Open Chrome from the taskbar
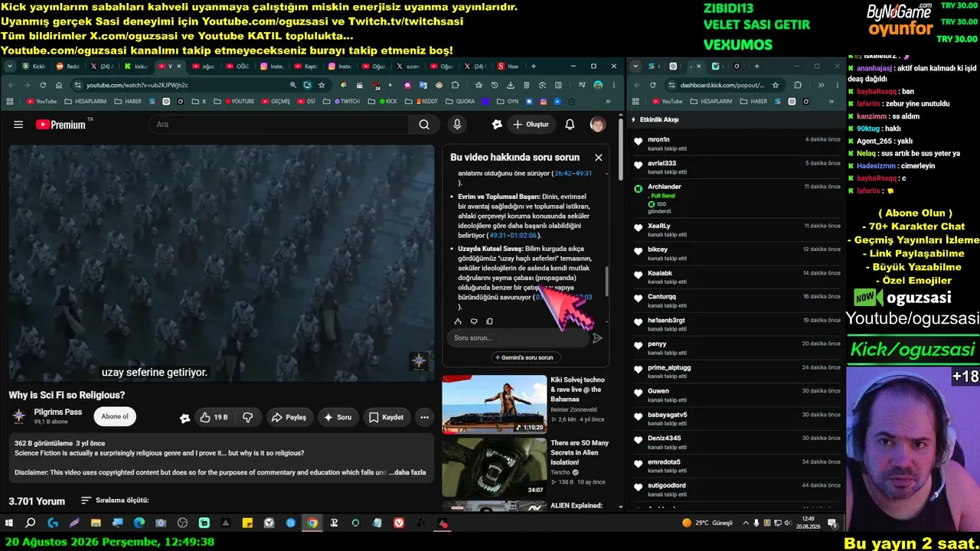The image size is (980, 551). 312,523
